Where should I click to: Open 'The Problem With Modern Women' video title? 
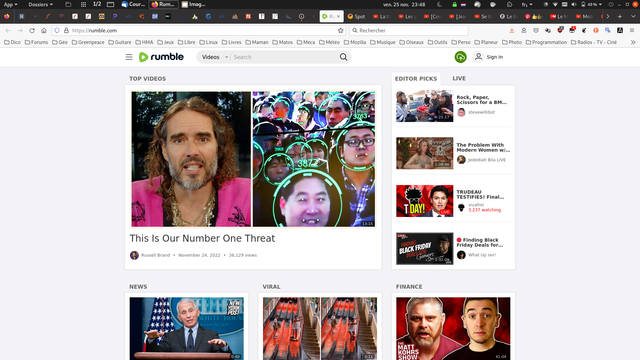tap(483, 147)
